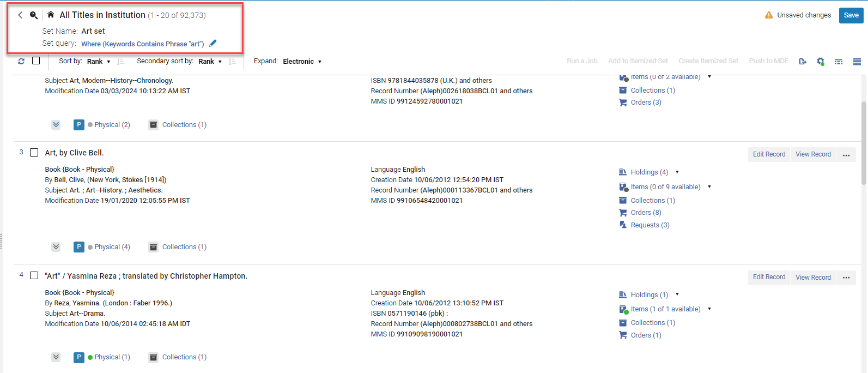Go back using the left chevron arrow
The height and width of the screenshot is (373, 868).
coord(20,15)
